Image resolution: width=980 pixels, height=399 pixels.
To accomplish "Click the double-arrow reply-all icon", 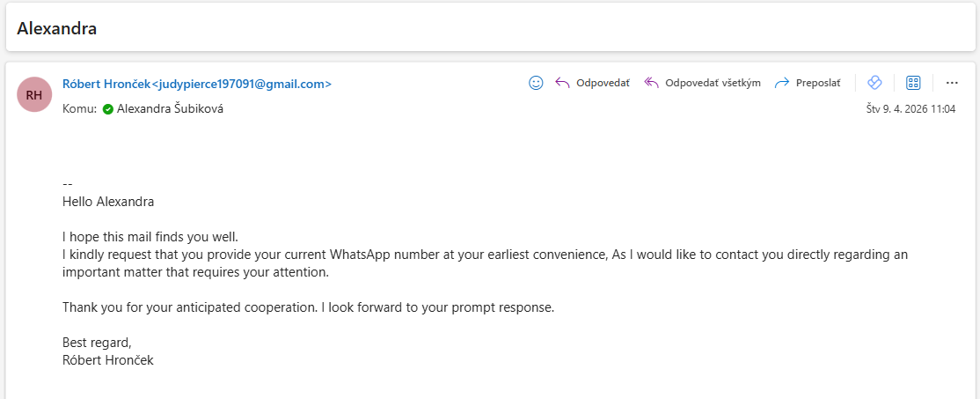I will click(x=652, y=83).
